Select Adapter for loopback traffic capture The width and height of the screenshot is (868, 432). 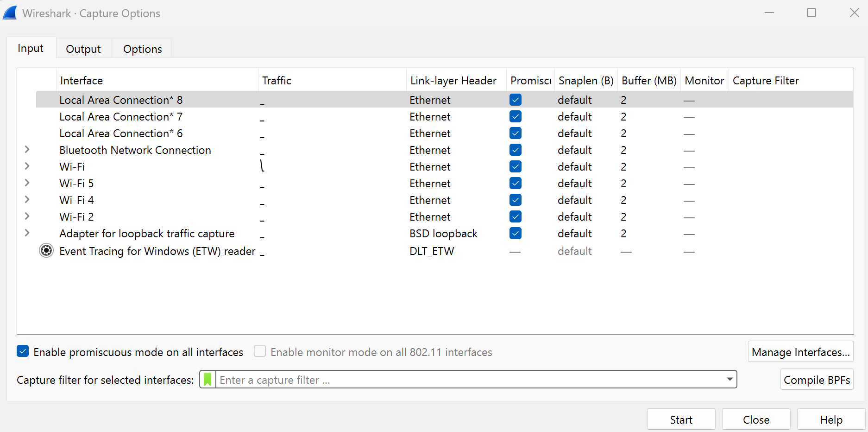coord(147,233)
